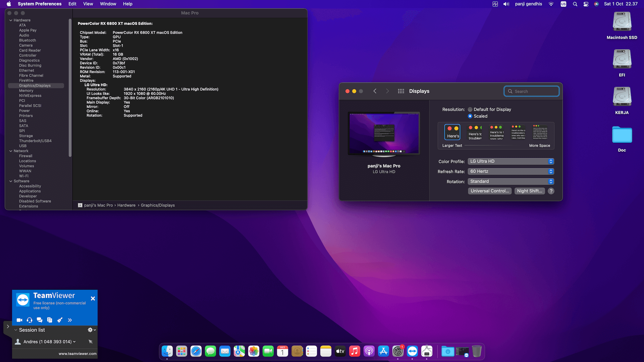Expand more TeamViewer tools with double chevron
Viewport: 644px width, 362px height.
[70, 320]
